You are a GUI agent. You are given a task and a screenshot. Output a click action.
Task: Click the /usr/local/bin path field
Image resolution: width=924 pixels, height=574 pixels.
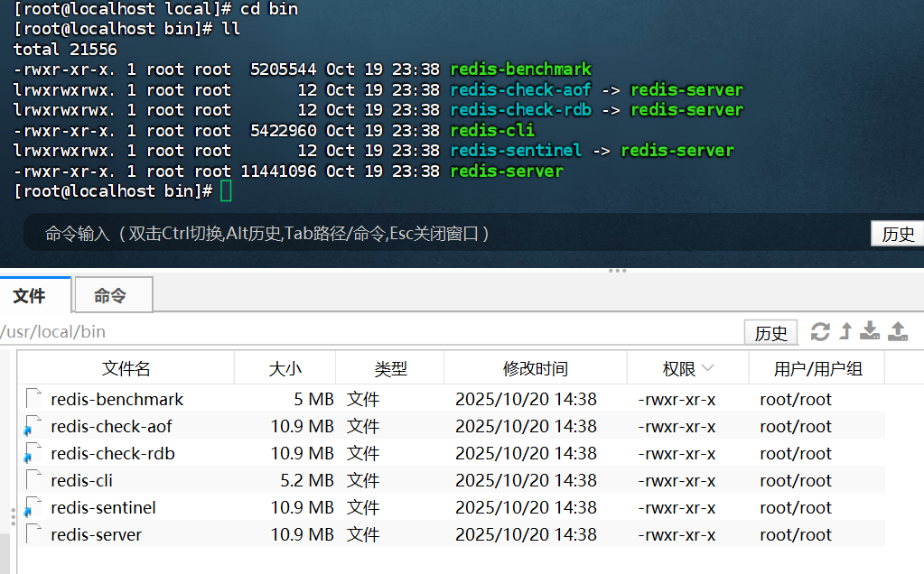[371, 331]
